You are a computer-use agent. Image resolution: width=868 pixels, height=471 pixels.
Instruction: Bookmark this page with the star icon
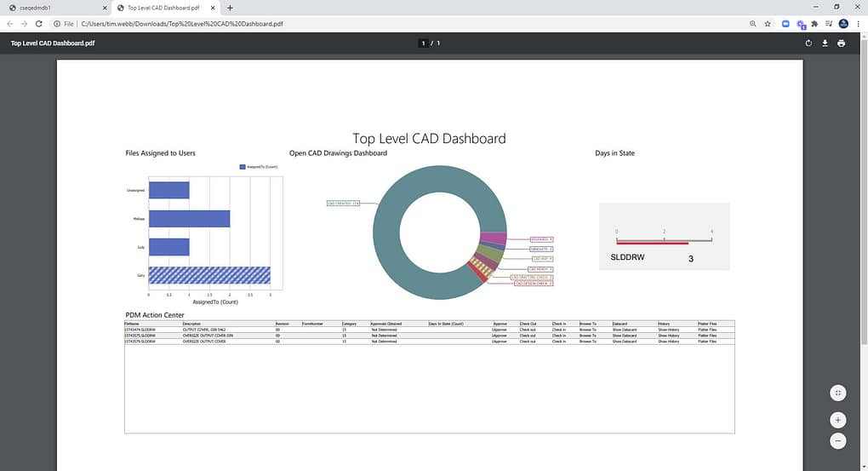(768, 24)
